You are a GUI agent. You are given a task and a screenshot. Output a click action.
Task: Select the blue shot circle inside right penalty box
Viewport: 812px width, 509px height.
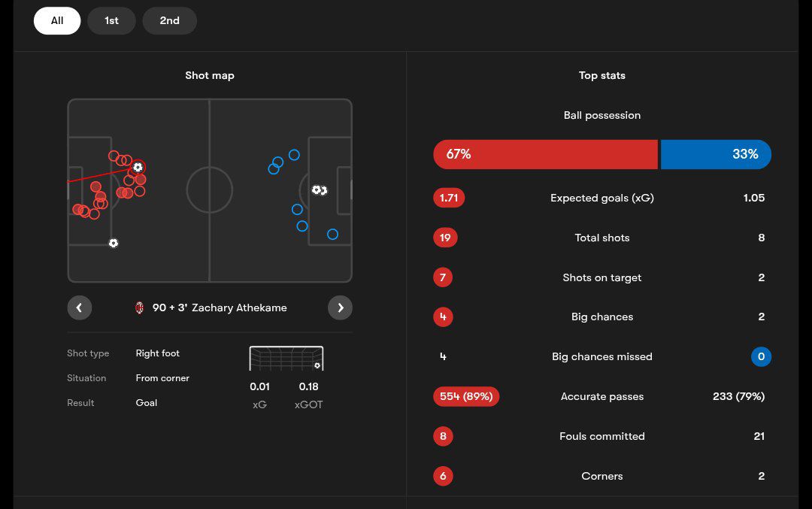point(332,235)
